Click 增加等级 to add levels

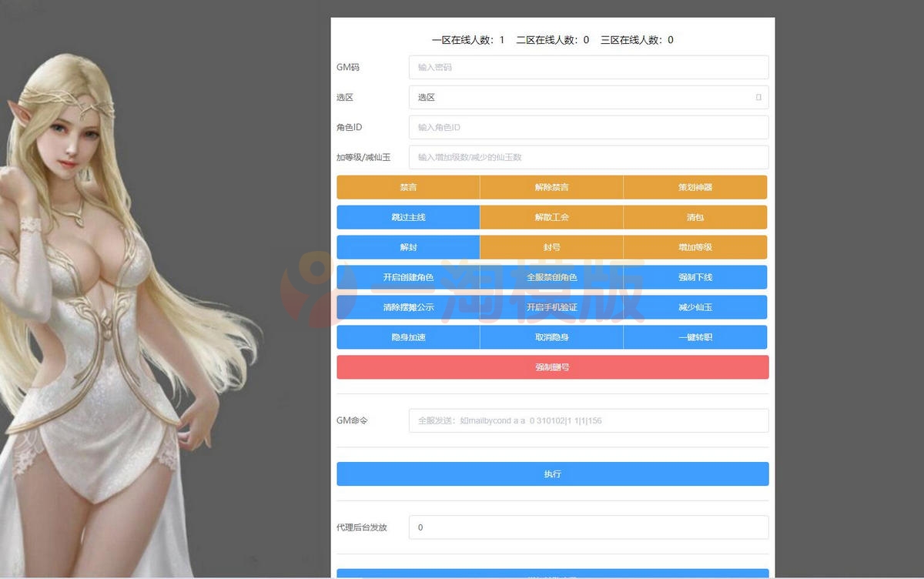tap(695, 247)
